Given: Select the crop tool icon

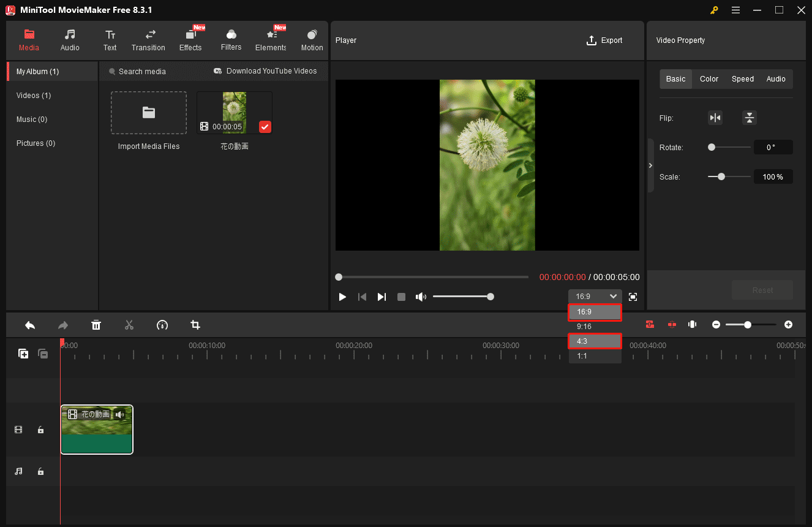Looking at the screenshot, I should point(195,325).
